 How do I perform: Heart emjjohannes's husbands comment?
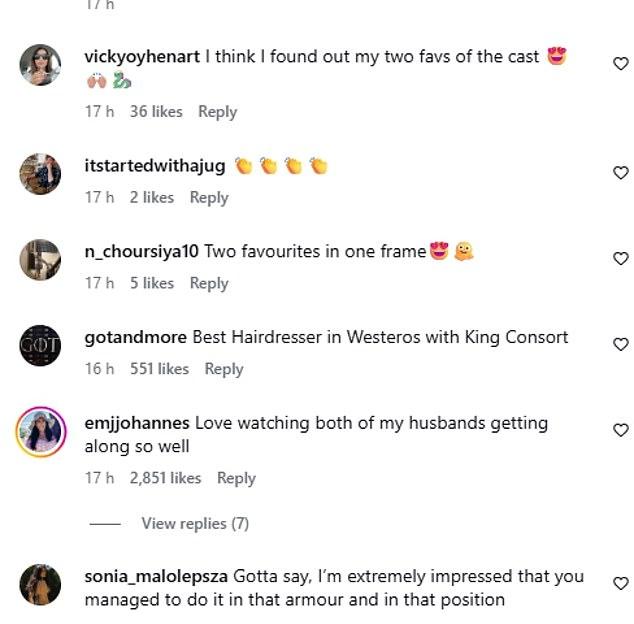tap(621, 430)
